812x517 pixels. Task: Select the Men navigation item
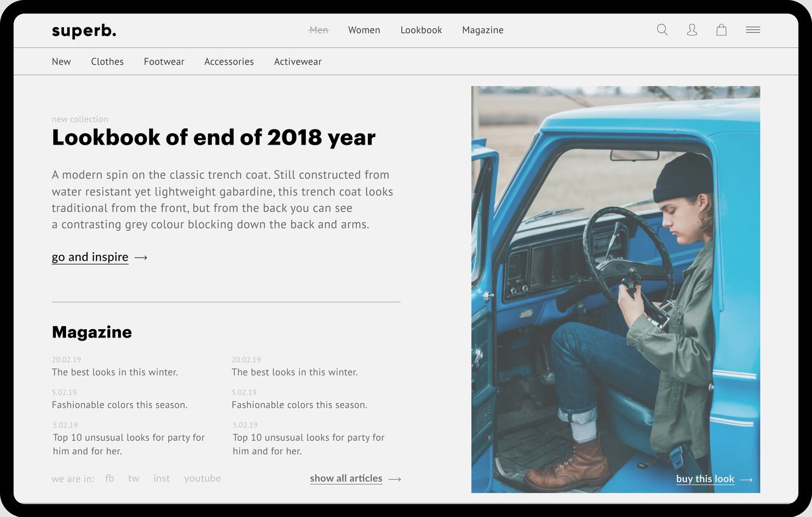tap(318, 30)
